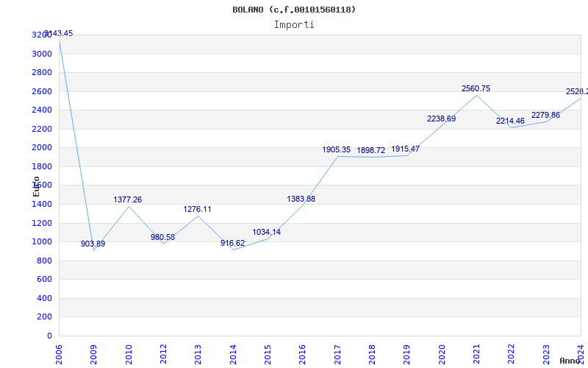The height and width of the screenshot is (368, 588).
Task: Click the 2022 year axis label
Action: pos(512,355)
